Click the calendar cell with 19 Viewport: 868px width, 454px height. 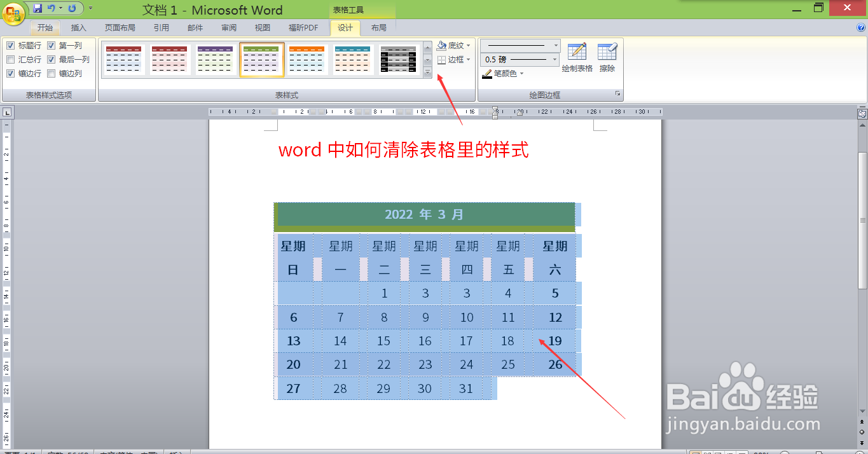point(555,341)
